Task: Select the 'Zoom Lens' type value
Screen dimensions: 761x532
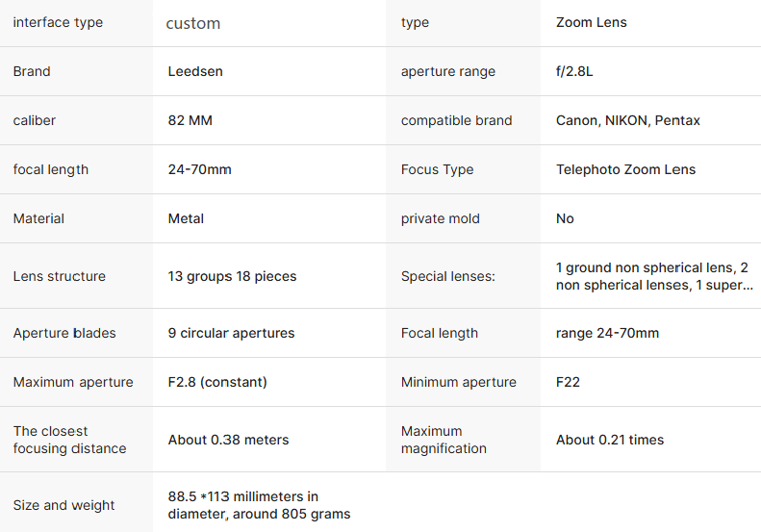Action: [x=591, y=22]
